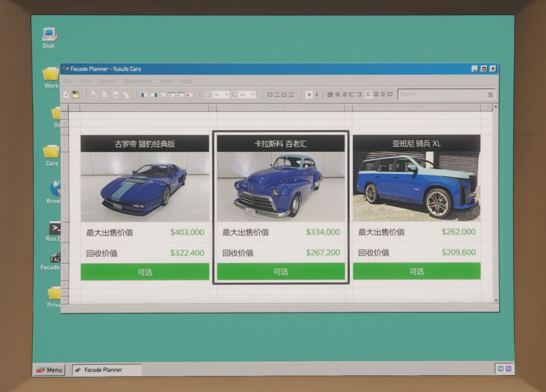Open the Work folder on the desktop
Image resolution: width=546 pixels, height=392 pixels.
pos(51,78)
